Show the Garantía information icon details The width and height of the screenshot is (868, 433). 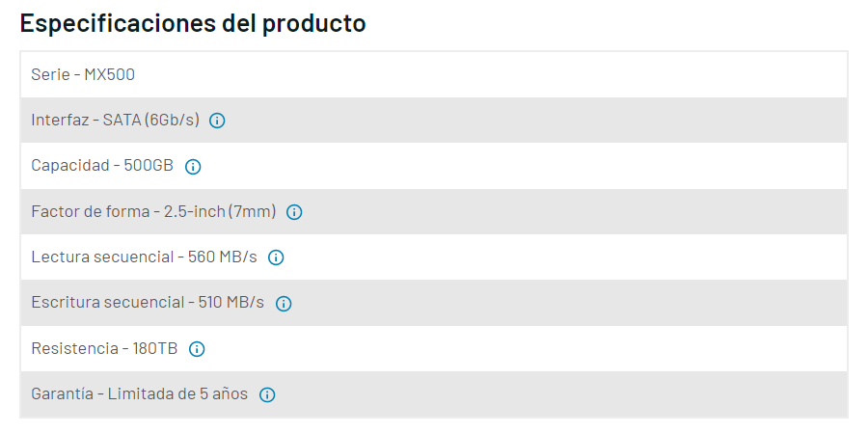tap(267, 394)
